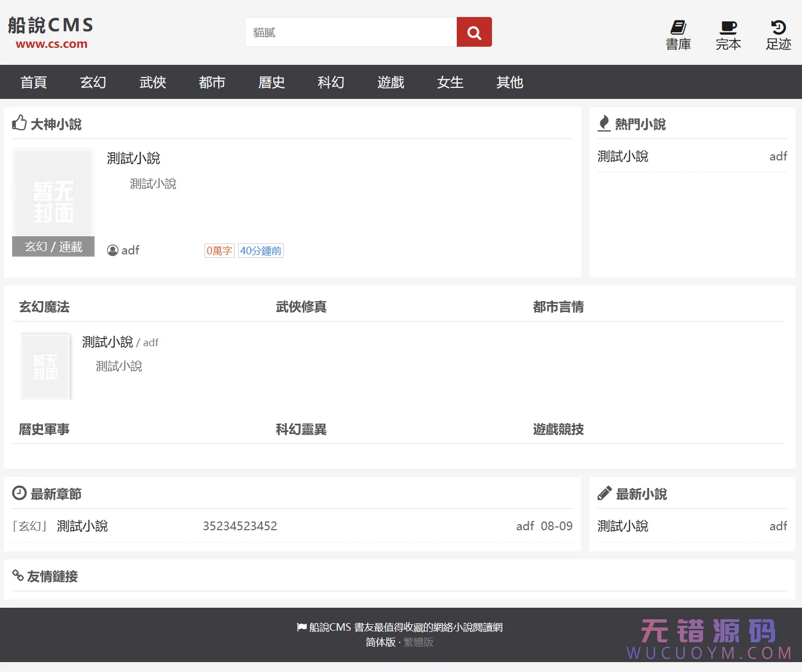Open 測試小說 in the 熱門小說 list

tap(623, 157)
